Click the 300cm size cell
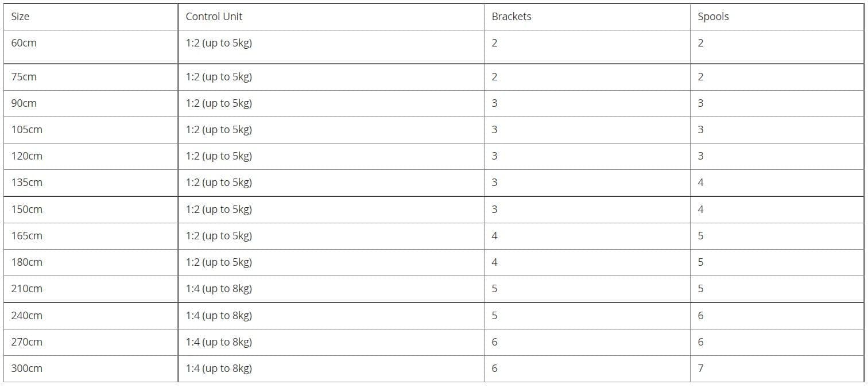This screenshot has width=868, height=388. point(26,368)
